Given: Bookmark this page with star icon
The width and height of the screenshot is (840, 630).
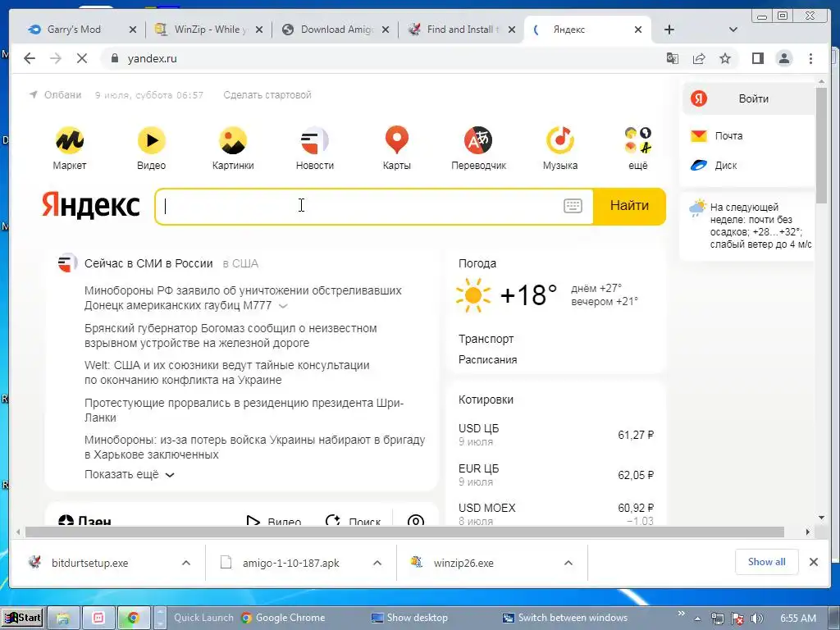Looking at the screenshot, I should (725, 58).
